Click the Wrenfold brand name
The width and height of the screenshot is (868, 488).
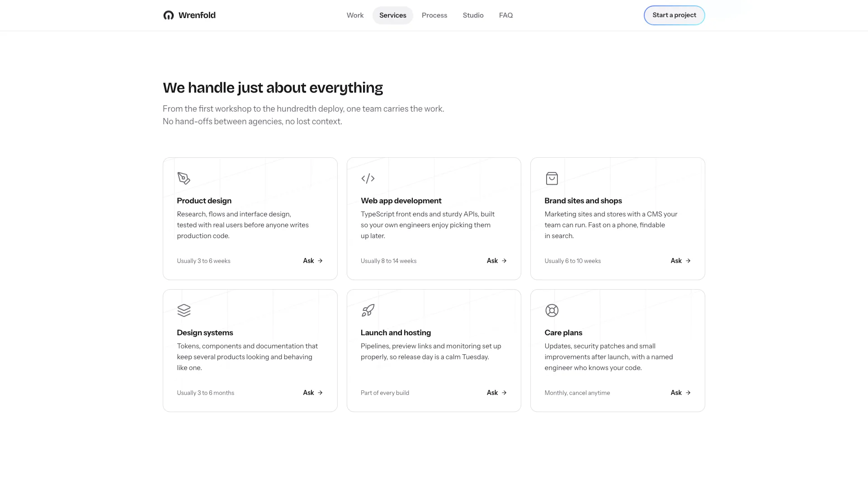coord(197,15)
